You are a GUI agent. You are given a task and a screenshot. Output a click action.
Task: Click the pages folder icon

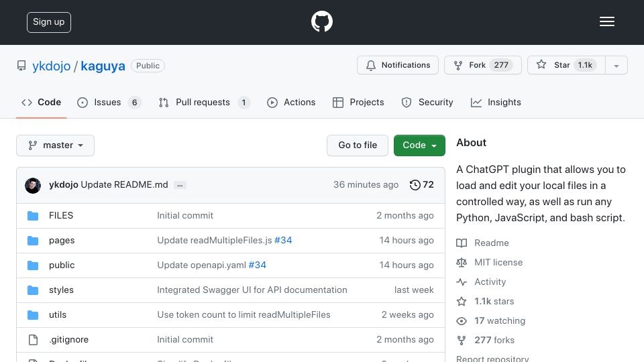[x=33, y=241]
